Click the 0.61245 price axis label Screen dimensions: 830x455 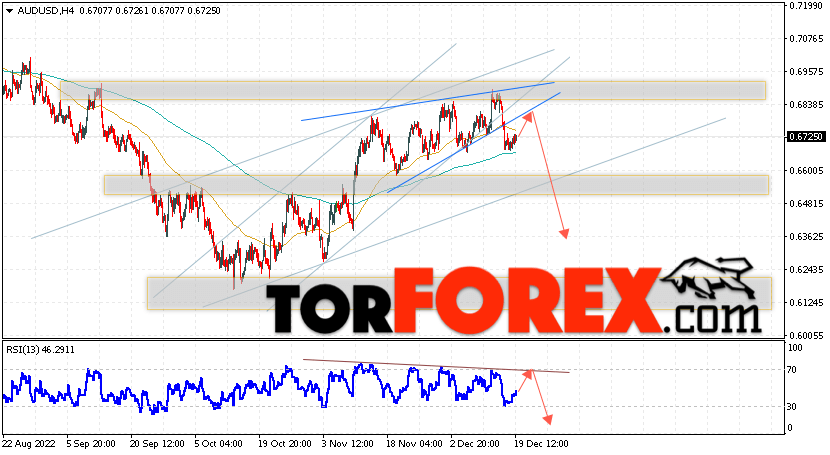coord(806,303)
